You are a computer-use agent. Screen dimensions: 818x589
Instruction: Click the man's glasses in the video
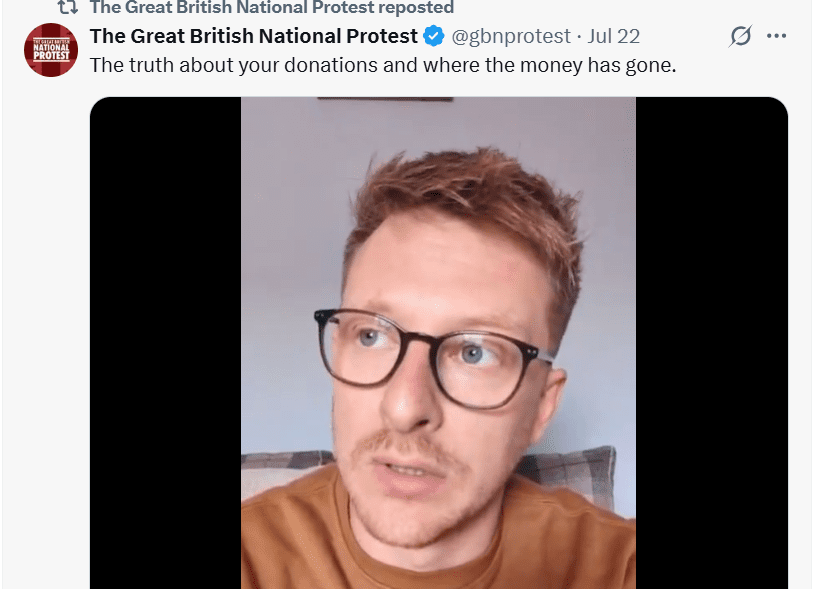(432, 355)
